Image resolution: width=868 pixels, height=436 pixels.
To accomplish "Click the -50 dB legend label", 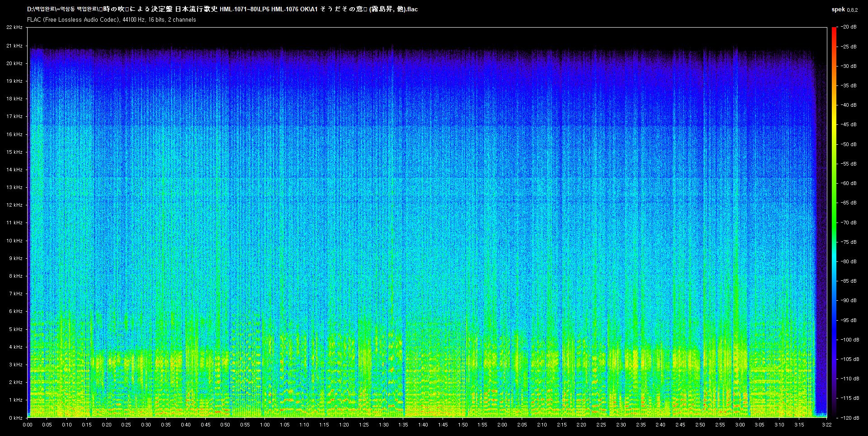I will pyautogui.click(x=849, y=144).
